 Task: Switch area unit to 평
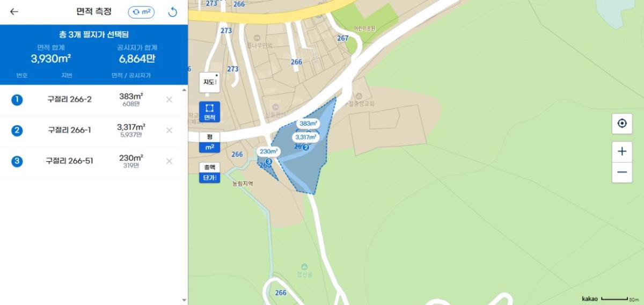[x=209, y=137]
